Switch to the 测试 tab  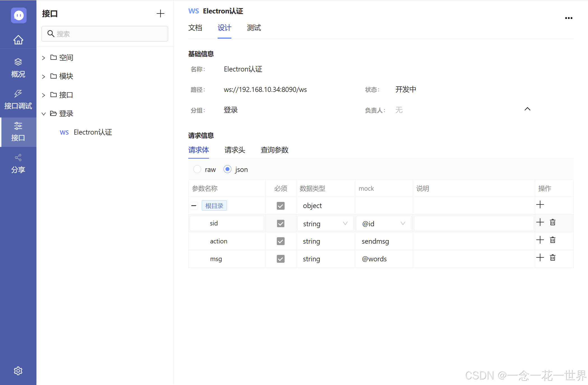(x=254, y=28)
